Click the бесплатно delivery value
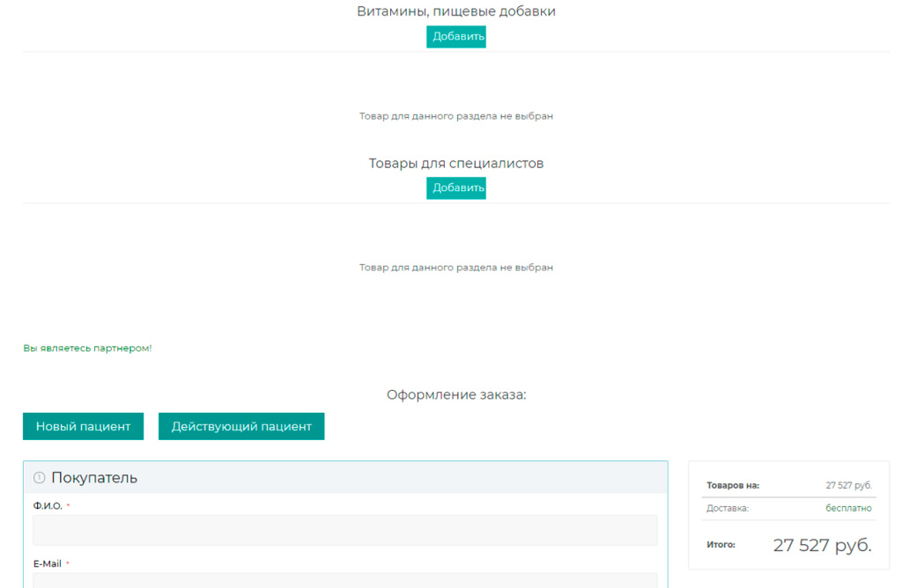The height and width of the screenshot is (588, 902). tap(848, 508)
